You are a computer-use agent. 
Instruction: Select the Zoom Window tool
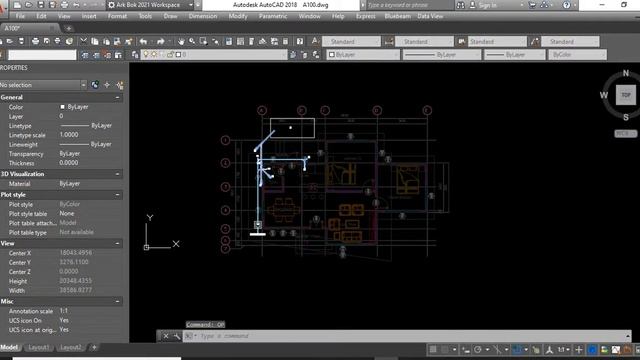click(x=203, y=41)
